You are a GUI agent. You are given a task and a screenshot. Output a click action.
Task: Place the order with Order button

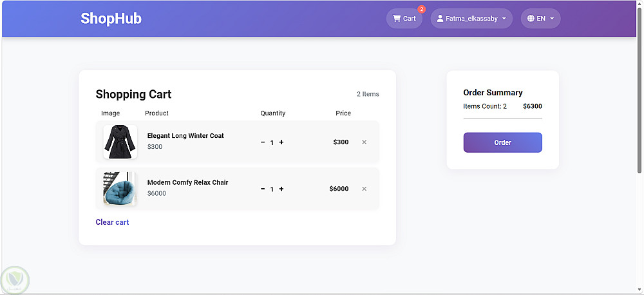503,142
